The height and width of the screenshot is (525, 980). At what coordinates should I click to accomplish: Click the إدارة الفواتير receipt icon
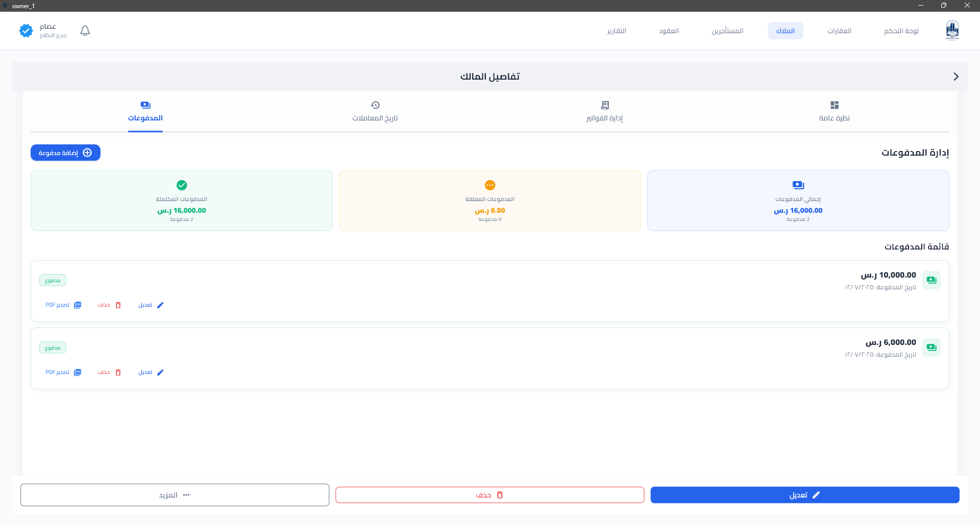[605, 105]
